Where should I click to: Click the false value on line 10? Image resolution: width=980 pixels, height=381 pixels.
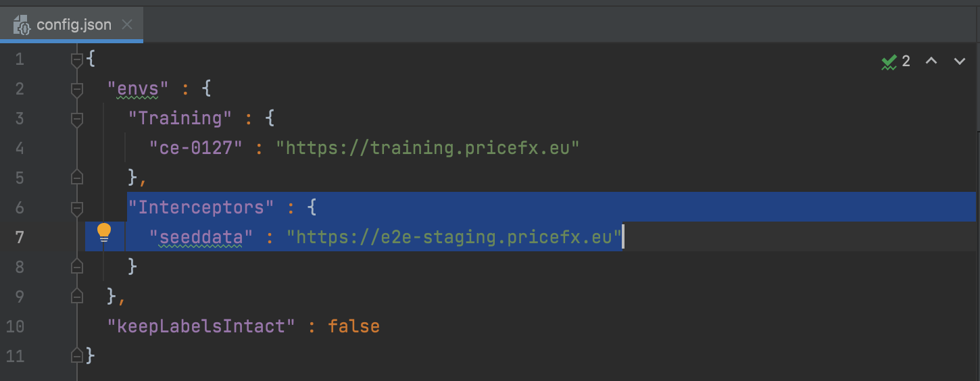click(353, 326)
